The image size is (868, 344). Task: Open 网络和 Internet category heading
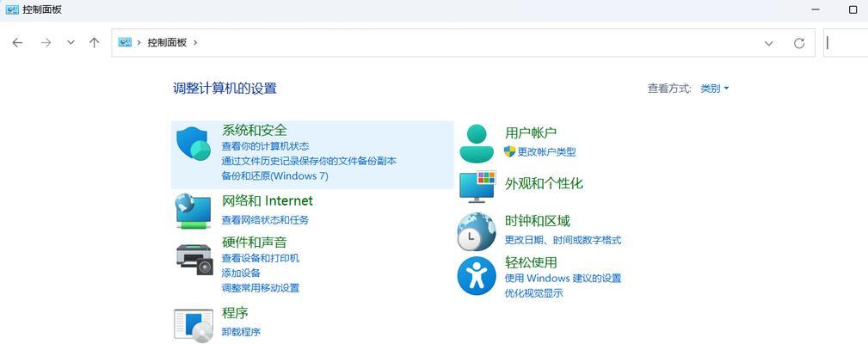(268, 200)
